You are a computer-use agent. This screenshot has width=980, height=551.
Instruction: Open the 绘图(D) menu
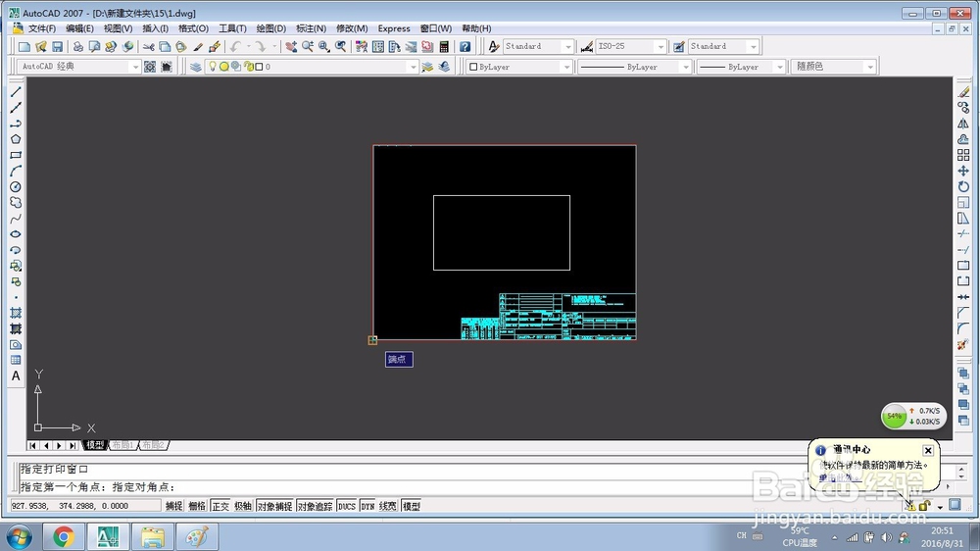[x=271, y=28]
